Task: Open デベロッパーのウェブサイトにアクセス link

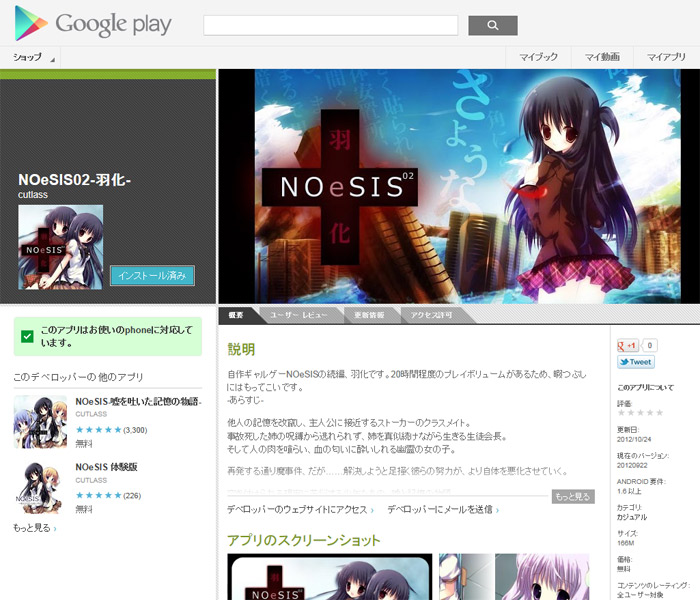Action: (x=300, y=509)
